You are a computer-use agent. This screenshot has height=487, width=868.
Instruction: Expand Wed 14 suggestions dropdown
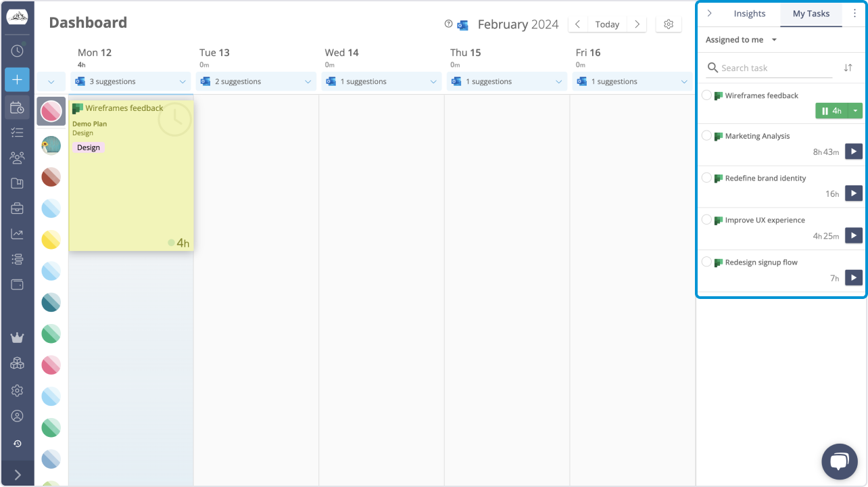[433, 82]
